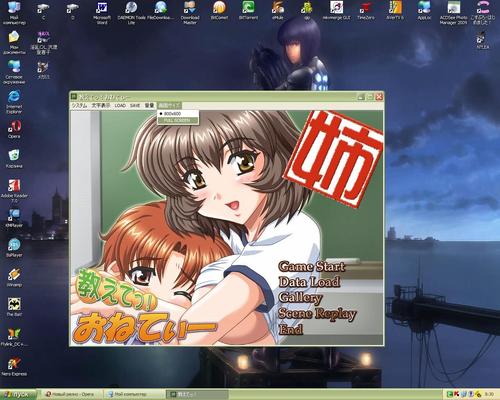Select the 800x600 screen size option
The width and height of the screenshot is (500, 400).
[178, 114]
